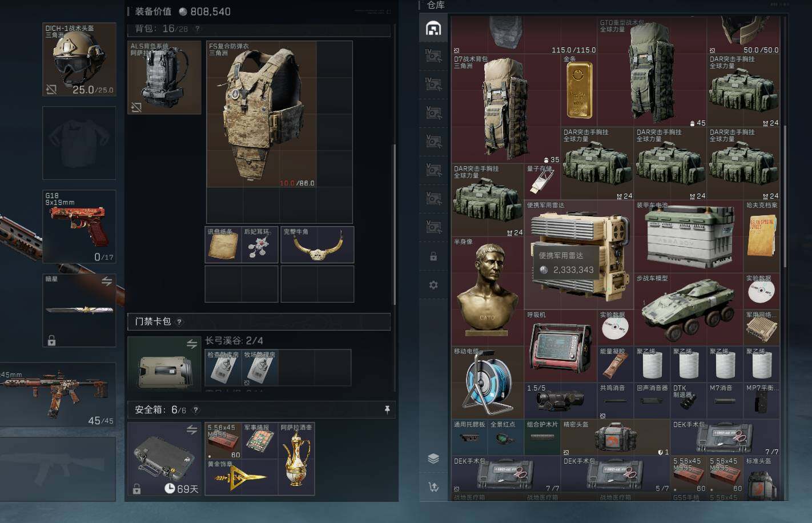Click the 步战车模型 vehicle model

pos(689,310)
